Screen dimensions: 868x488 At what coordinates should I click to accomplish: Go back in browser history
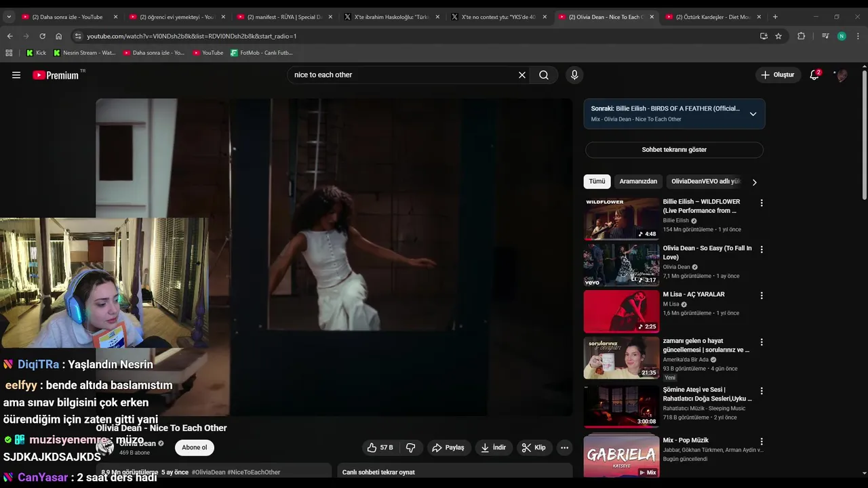[9, 36]
